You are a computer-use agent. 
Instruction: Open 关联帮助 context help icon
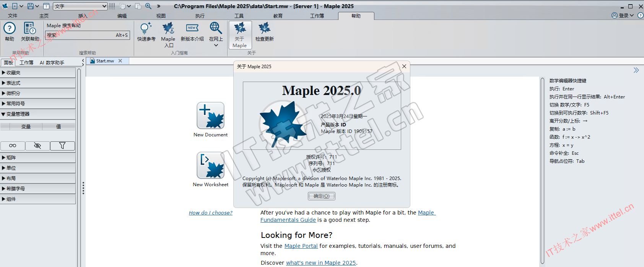pyautogui.click(x=30, y=28)
